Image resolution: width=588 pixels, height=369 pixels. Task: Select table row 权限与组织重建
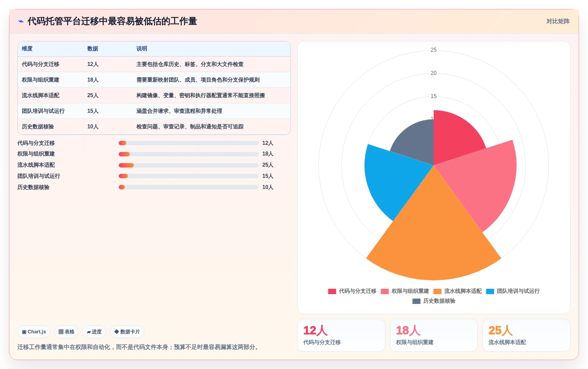point(154,80)
